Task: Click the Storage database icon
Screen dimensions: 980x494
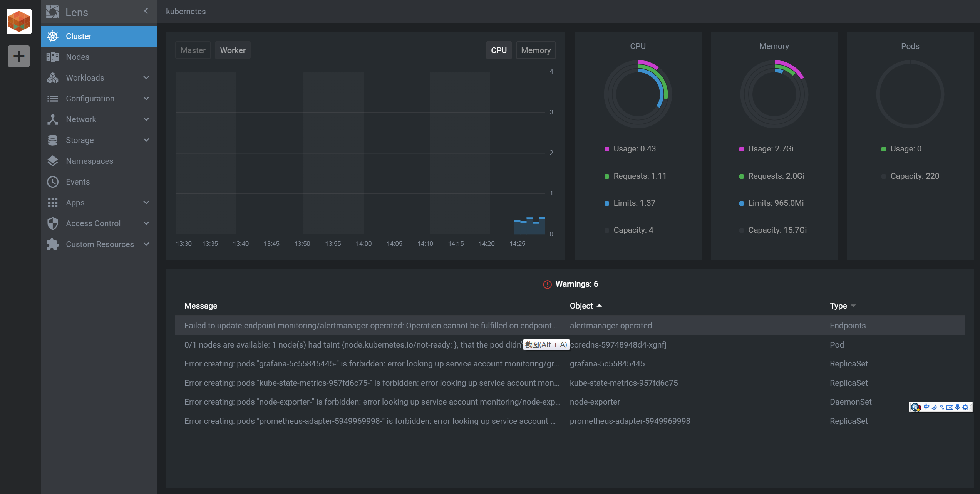Action: pos(53,140)
